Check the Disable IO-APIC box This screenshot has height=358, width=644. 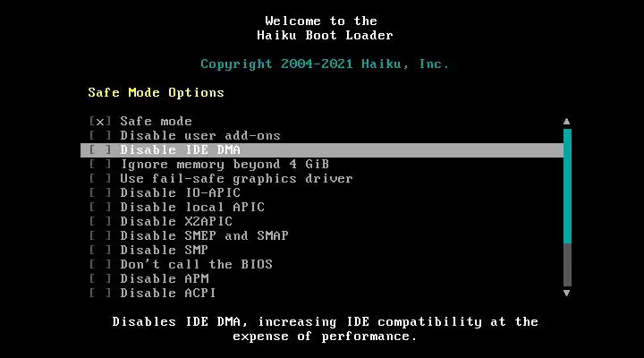coord(100,192)
